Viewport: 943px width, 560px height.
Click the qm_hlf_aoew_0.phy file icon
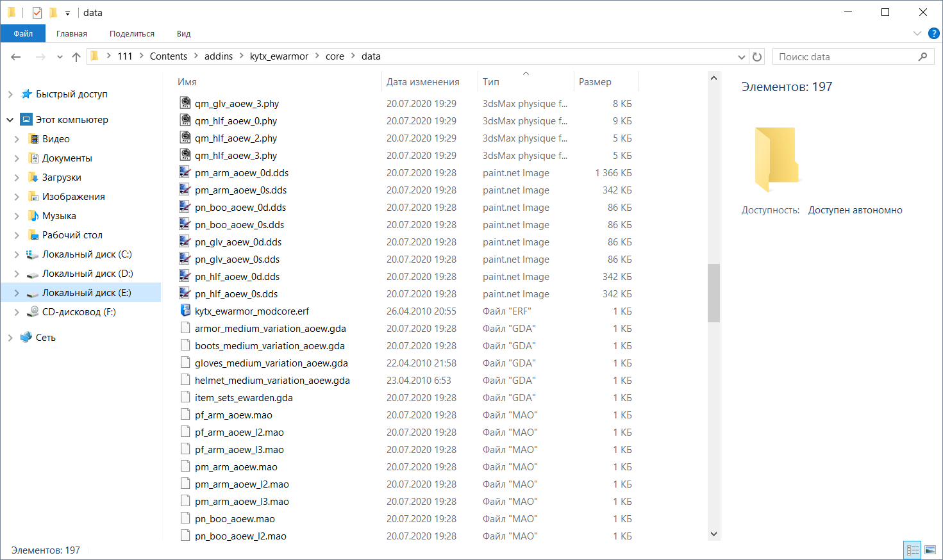click(185, 120)
